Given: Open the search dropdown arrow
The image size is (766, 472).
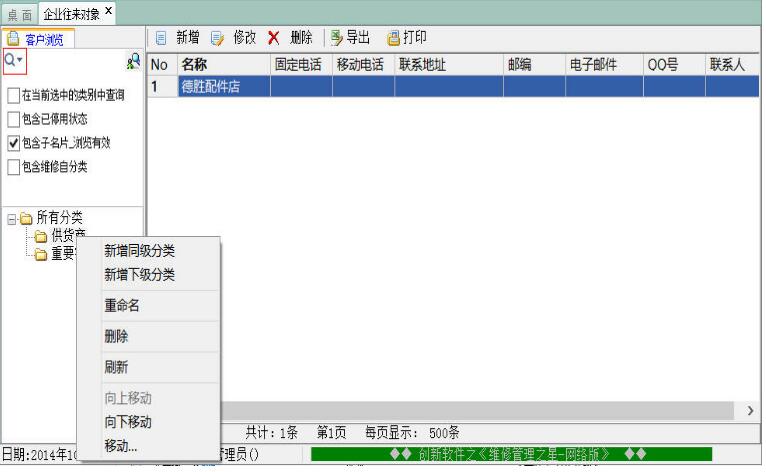Looking at the screenshot, I should pyautogui.click(x=20, y=60).
